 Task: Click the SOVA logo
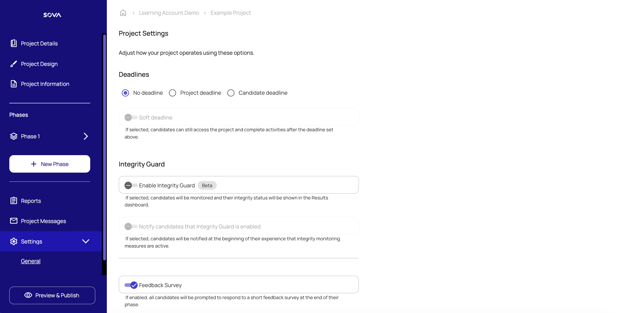(x=52, y=15)
